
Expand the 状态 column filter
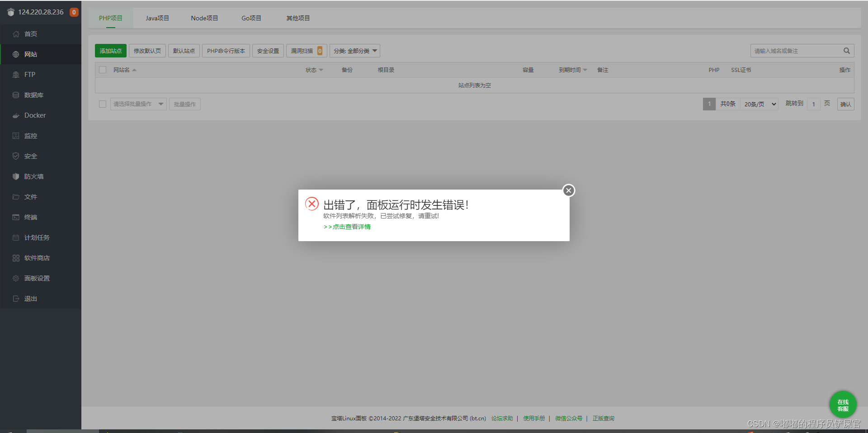[x=321, y=70]
